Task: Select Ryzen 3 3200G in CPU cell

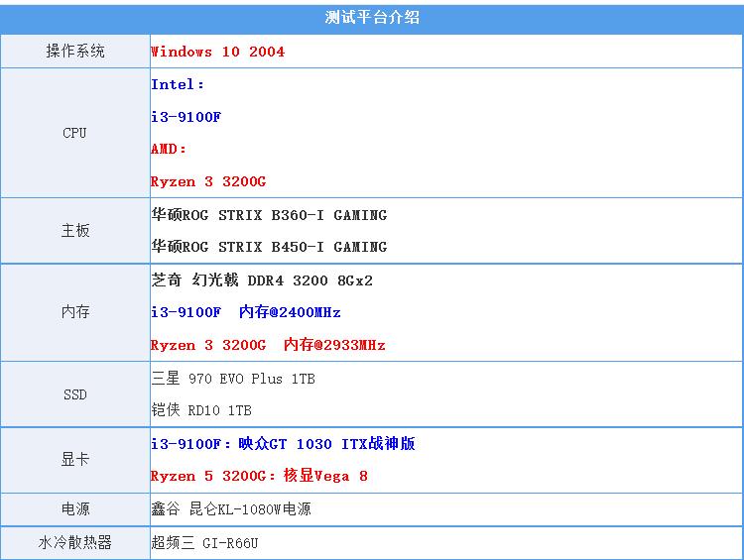Action: [x=208, y=181]
